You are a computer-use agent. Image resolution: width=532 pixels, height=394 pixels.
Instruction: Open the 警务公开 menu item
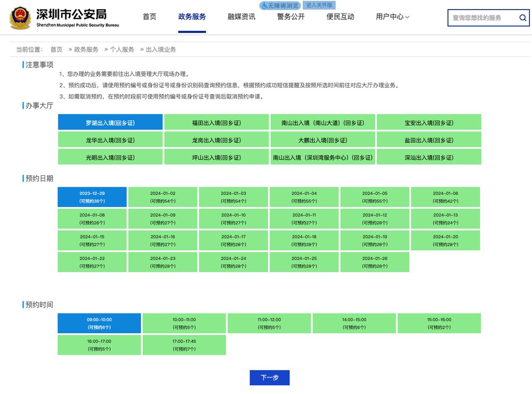289,17
